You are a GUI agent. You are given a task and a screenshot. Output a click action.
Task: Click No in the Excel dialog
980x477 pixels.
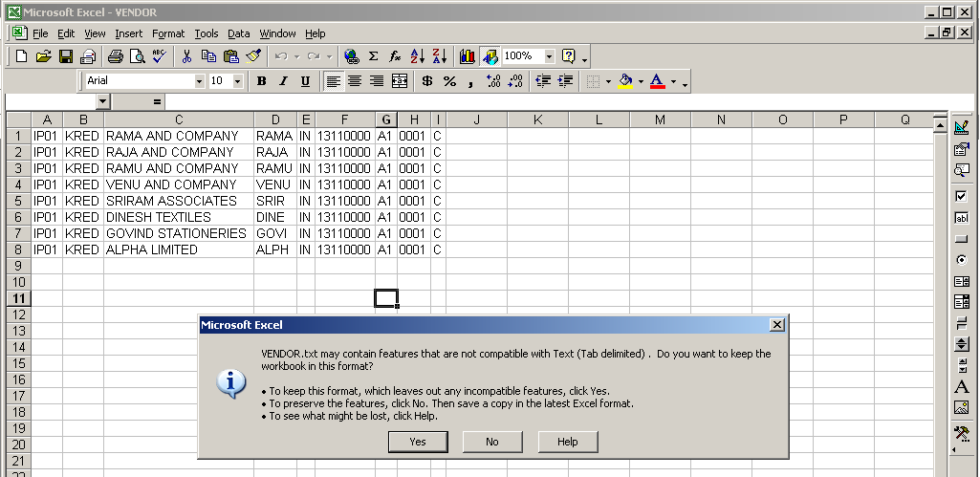(x=491, y=442)
